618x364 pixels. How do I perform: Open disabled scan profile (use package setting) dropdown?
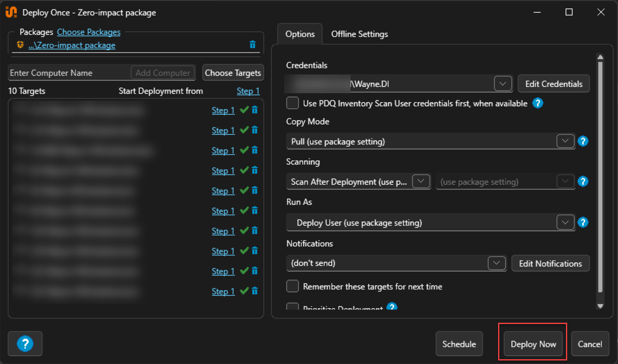click(x=565, y=182)
